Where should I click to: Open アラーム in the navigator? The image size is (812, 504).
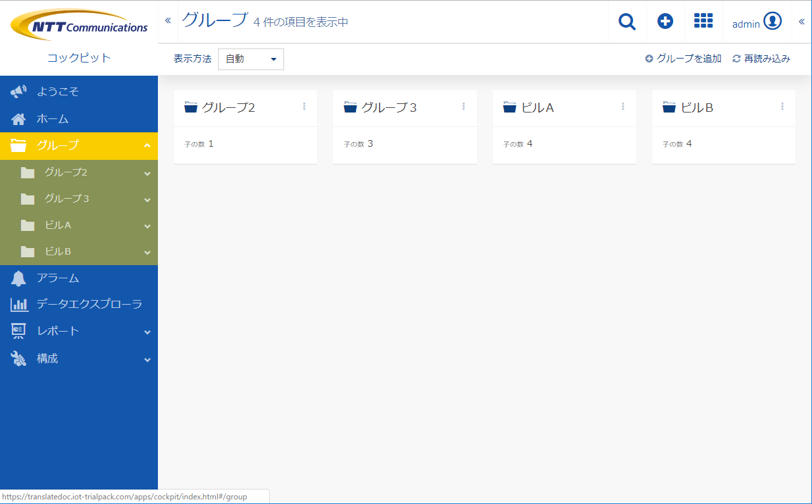79,278
